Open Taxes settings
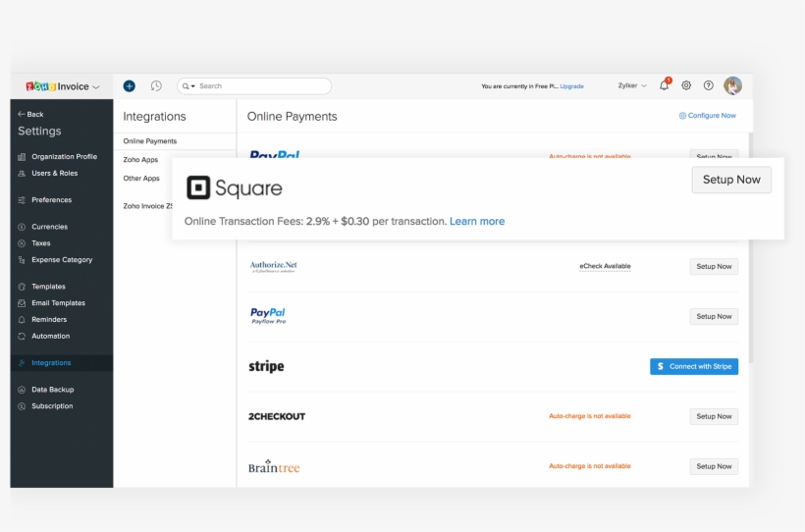This screenshot has width=805, height=532. (41, 242)
